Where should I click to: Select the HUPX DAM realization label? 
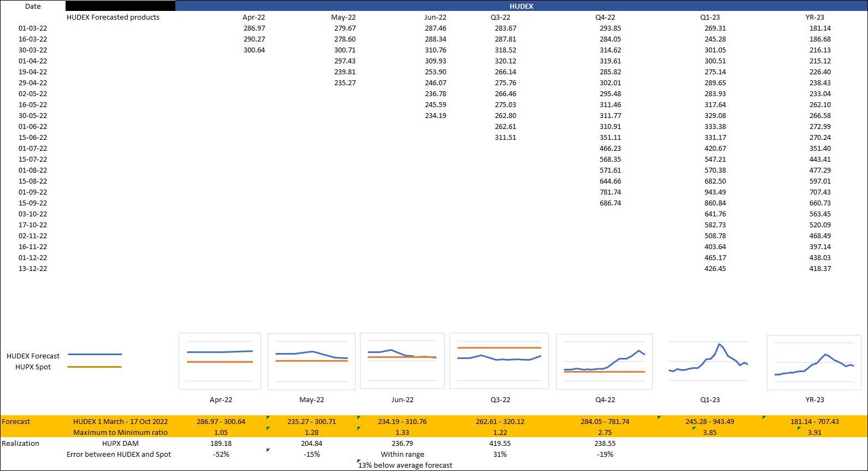click(x=120, y=443)
